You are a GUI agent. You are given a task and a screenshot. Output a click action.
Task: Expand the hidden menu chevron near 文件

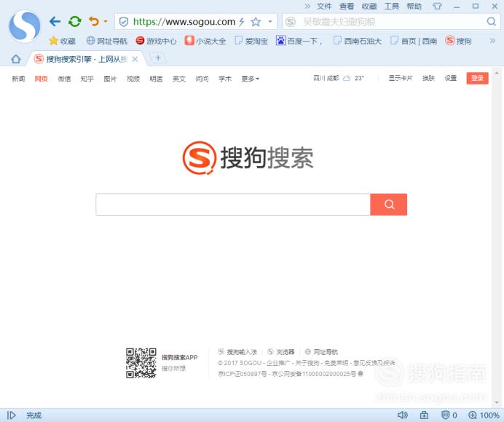pyautogui.click(x=307, y=6)
